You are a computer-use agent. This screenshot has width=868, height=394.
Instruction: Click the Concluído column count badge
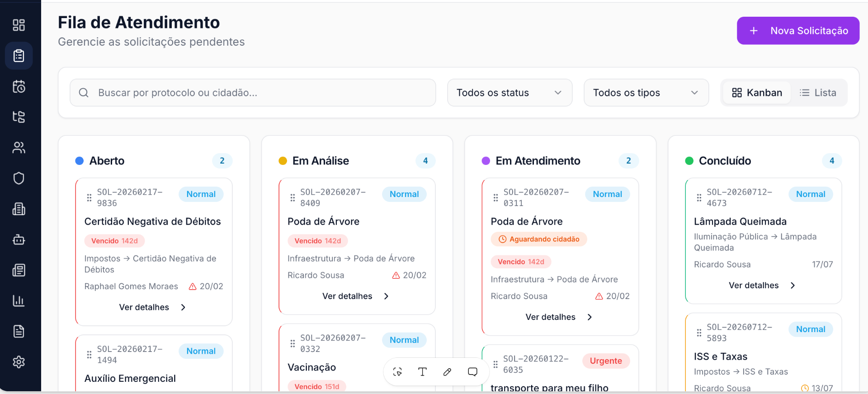tap(832, 161)
